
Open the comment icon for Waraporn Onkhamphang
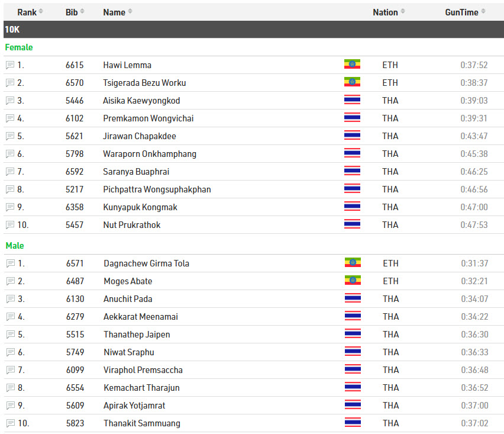[x=10, y=154]
